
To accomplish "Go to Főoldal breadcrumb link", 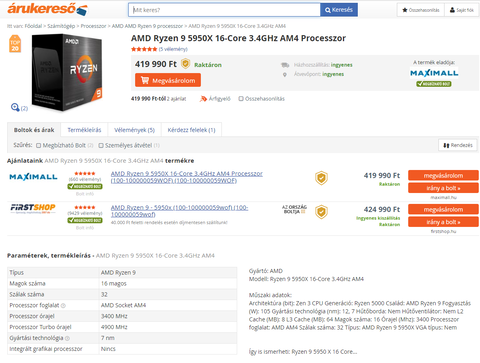I will tap(33, 26).
